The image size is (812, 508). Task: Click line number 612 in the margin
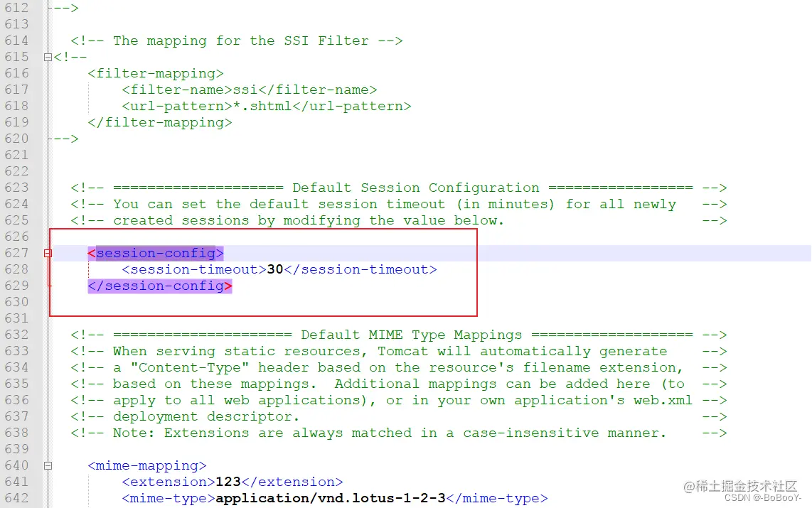[16, 9]
